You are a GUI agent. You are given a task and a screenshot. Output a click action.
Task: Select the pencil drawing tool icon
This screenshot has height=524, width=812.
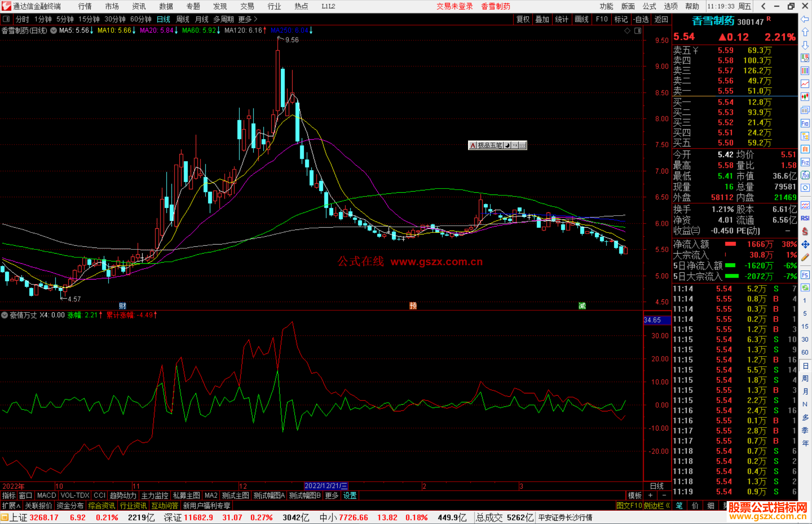[x=805, y=257]
